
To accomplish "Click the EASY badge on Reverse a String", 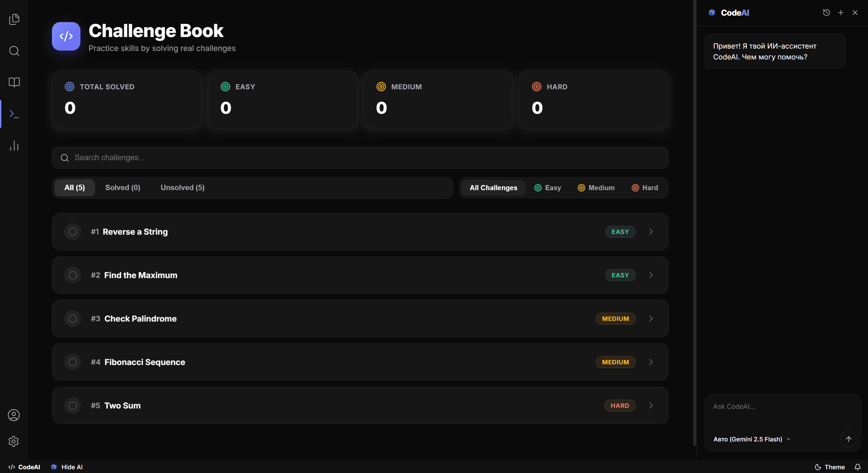I will tap(620, 232).
